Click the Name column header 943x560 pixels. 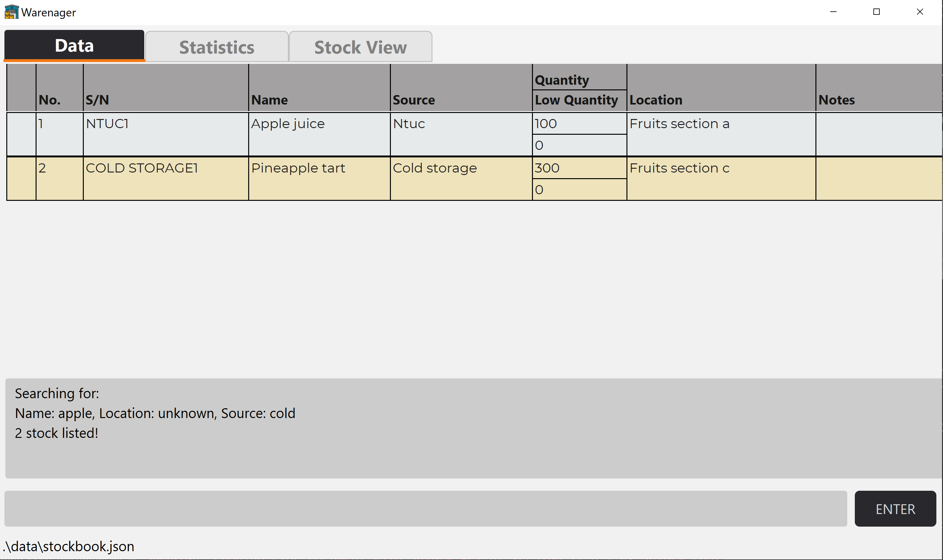(x=319, y=88)
